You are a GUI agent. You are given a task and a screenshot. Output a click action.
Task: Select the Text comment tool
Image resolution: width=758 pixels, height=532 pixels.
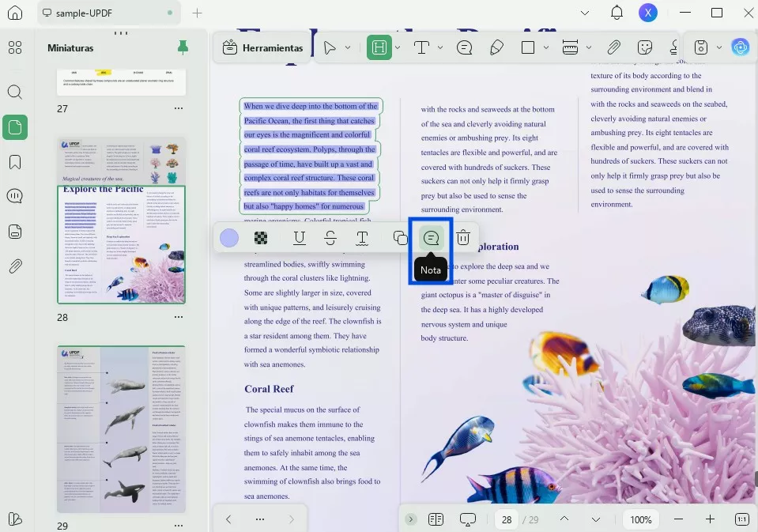tap(421, 47)
